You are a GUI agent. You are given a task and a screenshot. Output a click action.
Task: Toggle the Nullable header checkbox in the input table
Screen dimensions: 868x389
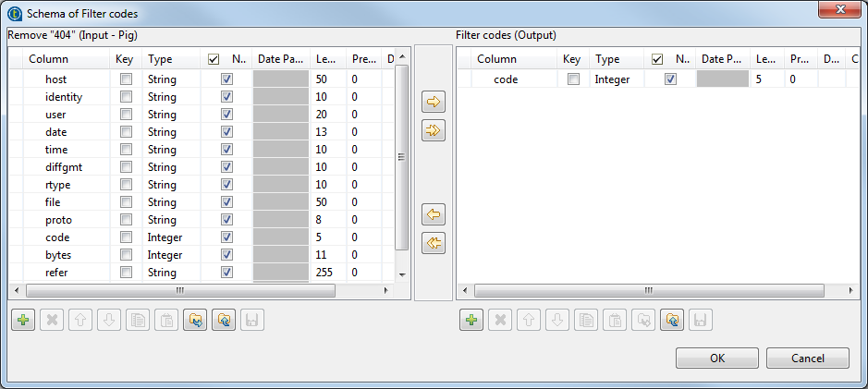coord(214,59)
